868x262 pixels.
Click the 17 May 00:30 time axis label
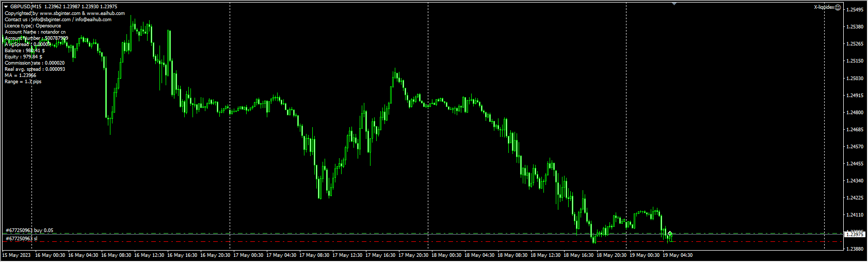tap(249, 255)
